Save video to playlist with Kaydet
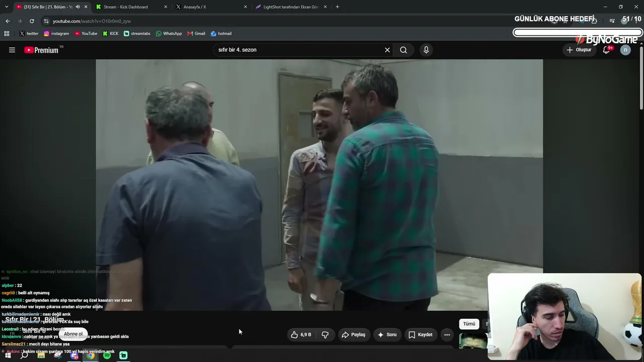644x362 pixels. [420, 334]
